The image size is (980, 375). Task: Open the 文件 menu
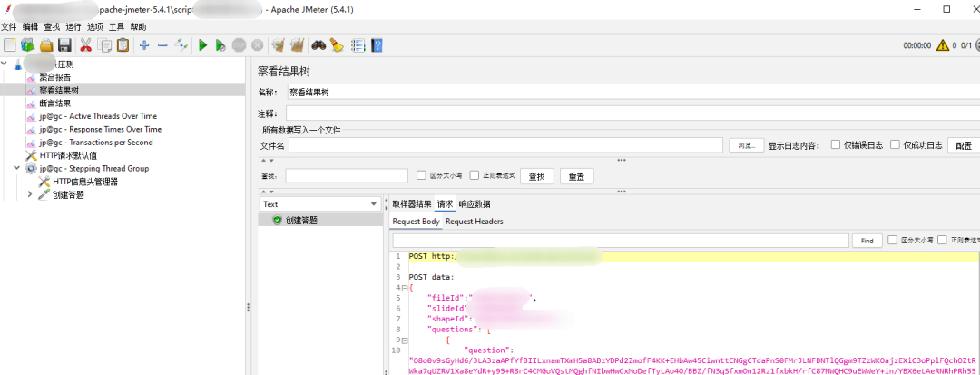9,27
